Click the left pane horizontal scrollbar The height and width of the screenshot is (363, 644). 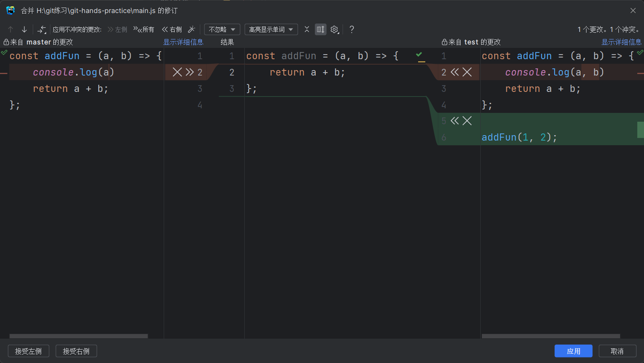coord(79,336)
